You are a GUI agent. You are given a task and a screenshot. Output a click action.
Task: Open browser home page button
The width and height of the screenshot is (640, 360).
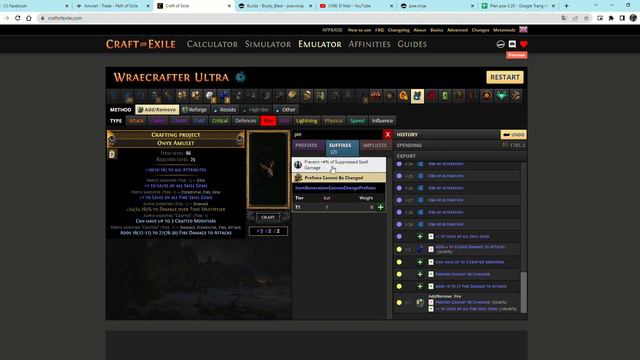click(29, 18)
